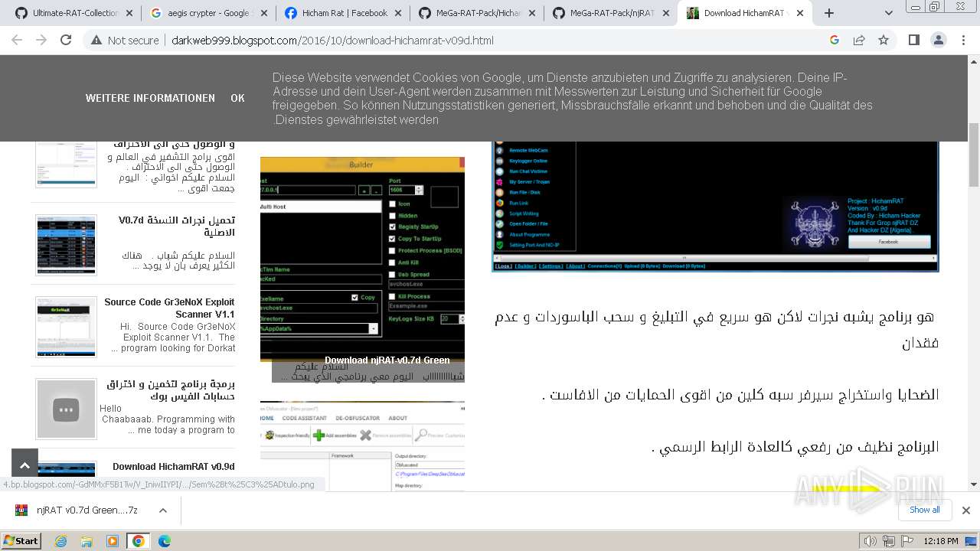Open Google translate icon in address bar
The height and width of the screenshot is (551, 980).
(835, 40)
